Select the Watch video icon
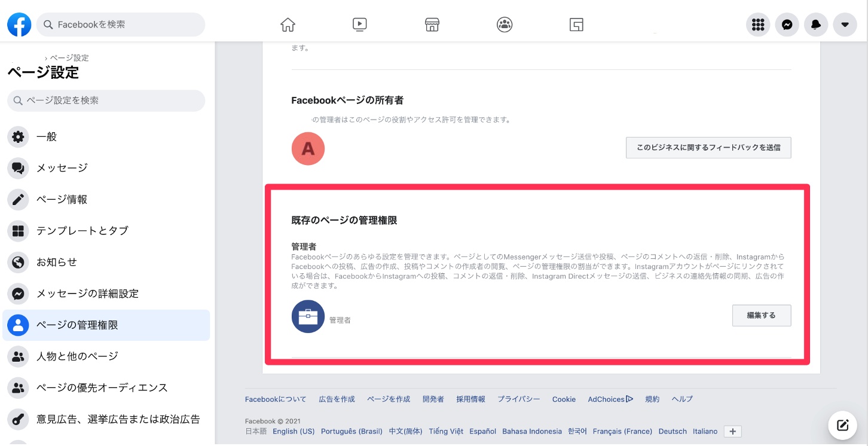 click(360, 25)
